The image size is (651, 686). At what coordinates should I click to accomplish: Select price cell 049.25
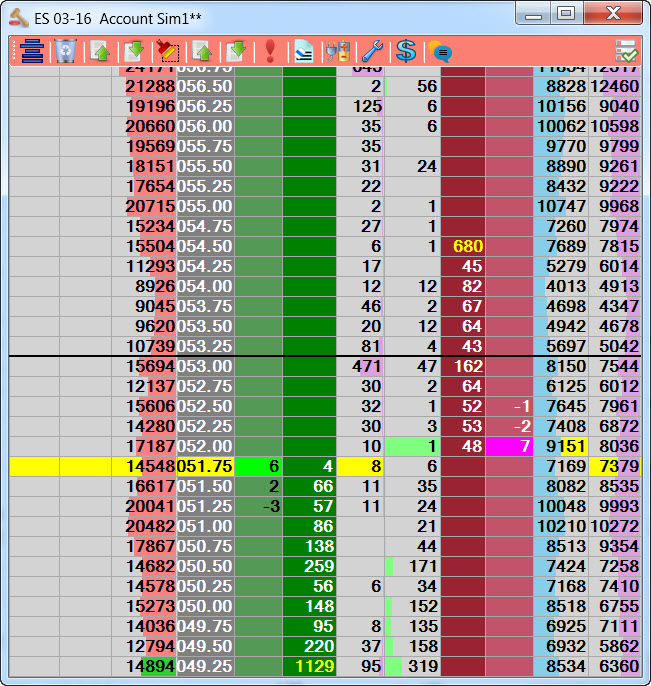point(205,666)
